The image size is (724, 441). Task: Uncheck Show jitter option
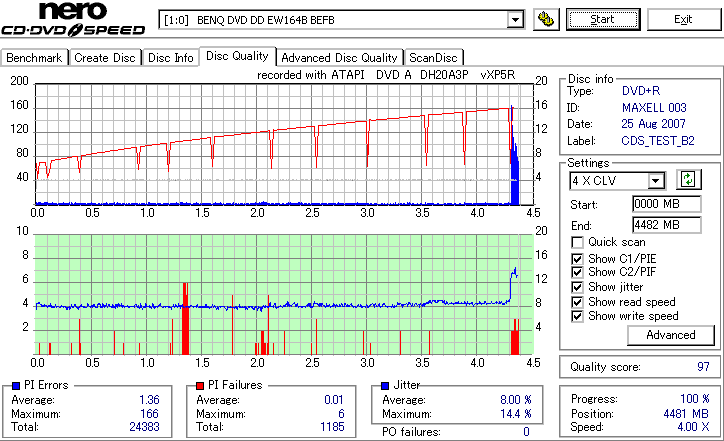[577, 287]
